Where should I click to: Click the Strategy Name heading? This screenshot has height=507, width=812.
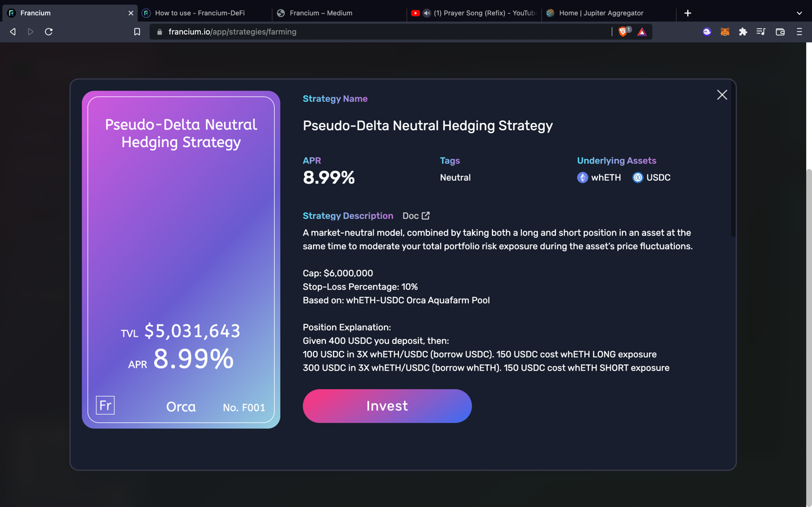click(335, 99)
